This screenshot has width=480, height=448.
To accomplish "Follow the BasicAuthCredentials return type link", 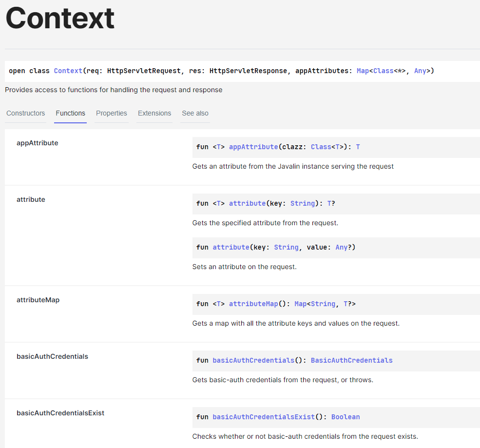I will 351,360.
